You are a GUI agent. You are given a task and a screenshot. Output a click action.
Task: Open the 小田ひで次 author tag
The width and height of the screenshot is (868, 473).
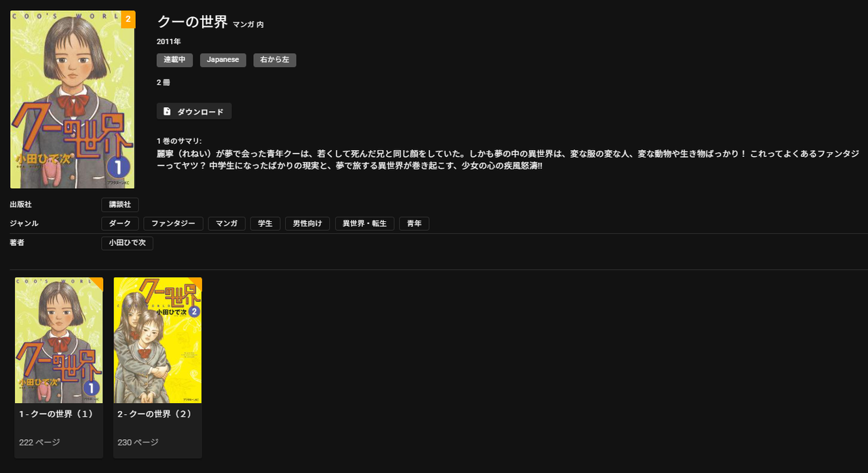127,243
